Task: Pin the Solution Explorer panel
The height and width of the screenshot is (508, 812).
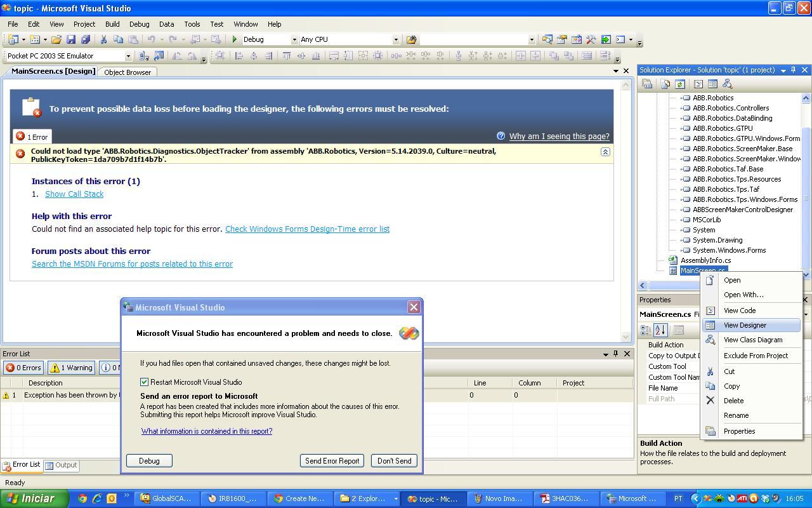Action: [793, 70]
